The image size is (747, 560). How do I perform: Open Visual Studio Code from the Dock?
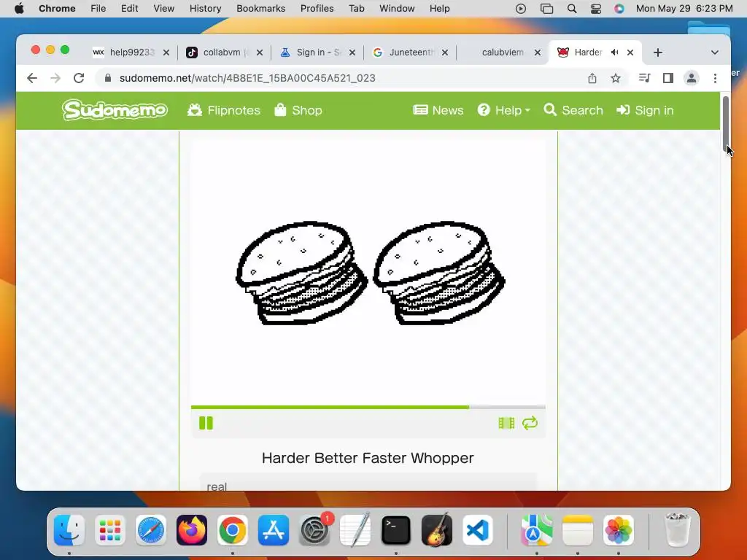478,530
